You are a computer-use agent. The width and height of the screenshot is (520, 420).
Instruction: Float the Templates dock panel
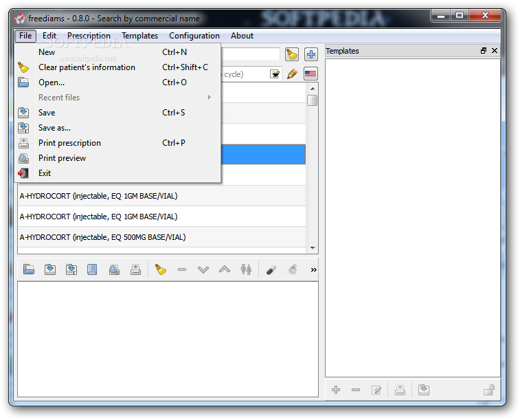coord(484,50)
